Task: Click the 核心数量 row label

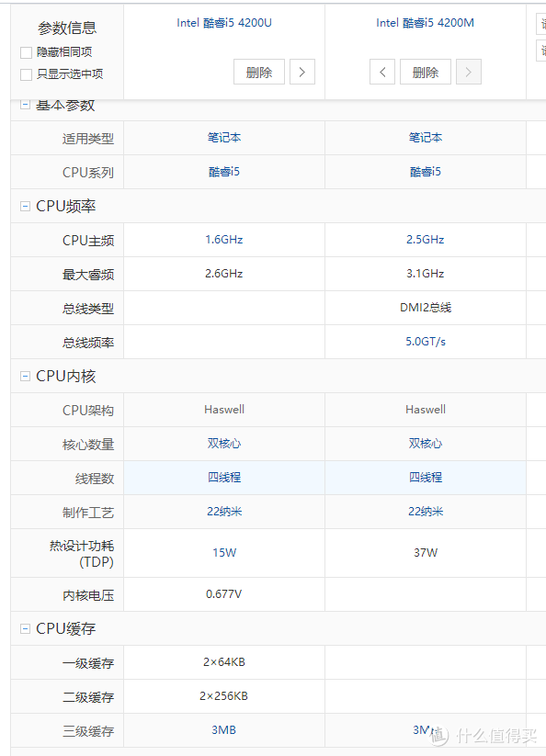Action: pos(88,445)
